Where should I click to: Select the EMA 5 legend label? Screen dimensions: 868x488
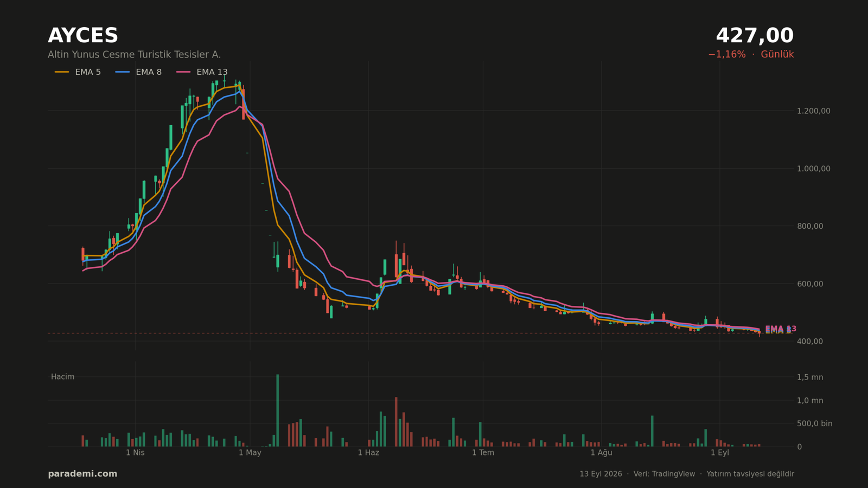click(x=88, y=72)
